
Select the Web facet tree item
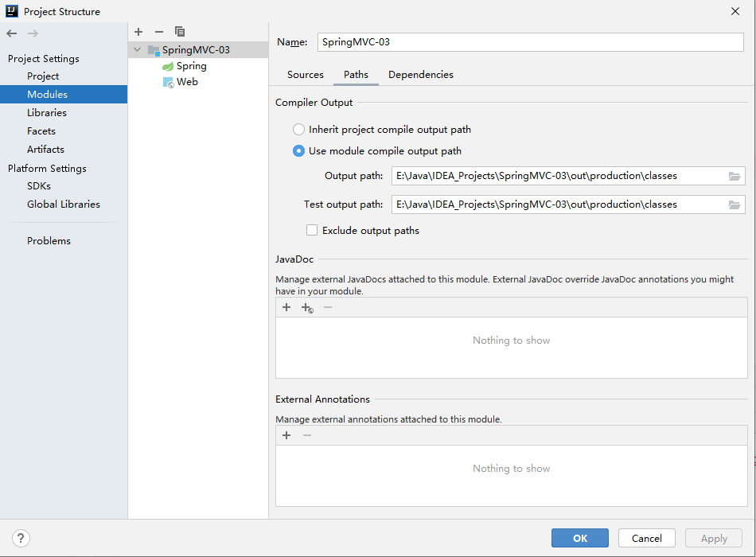point(187,82)
